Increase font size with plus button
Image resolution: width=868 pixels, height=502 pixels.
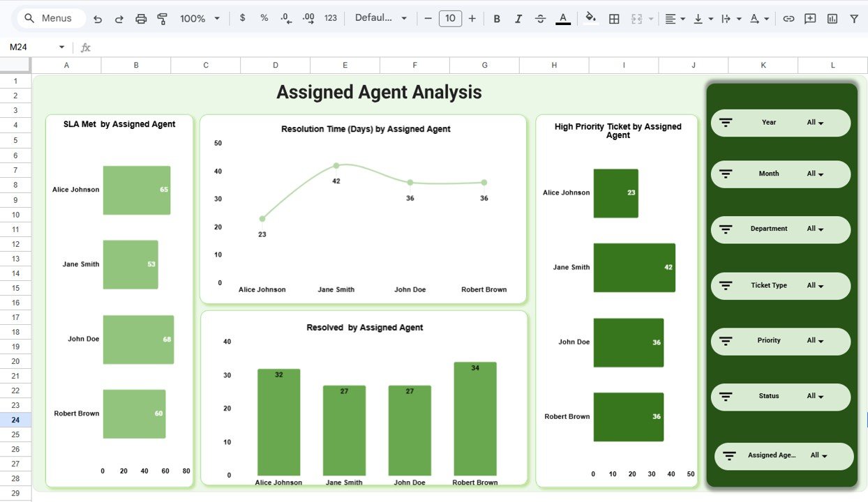[472, 18]
